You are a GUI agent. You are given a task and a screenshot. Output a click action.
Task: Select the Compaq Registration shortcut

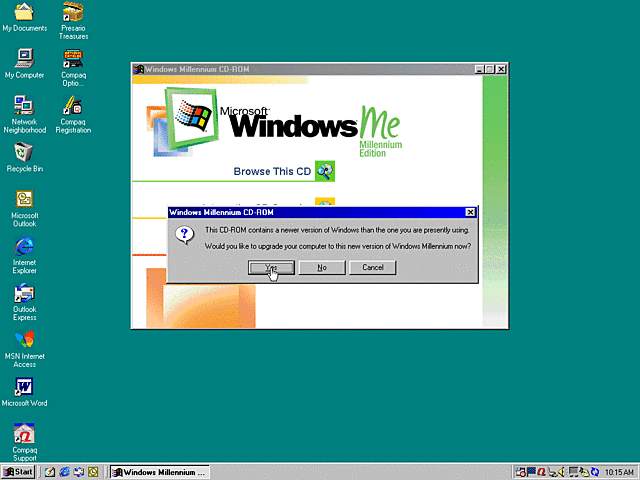[73, 114]
